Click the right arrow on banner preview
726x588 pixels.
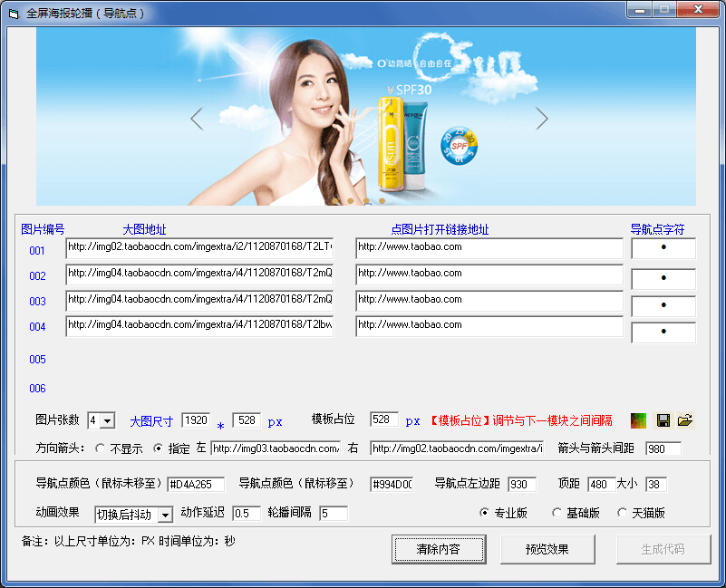542,118
